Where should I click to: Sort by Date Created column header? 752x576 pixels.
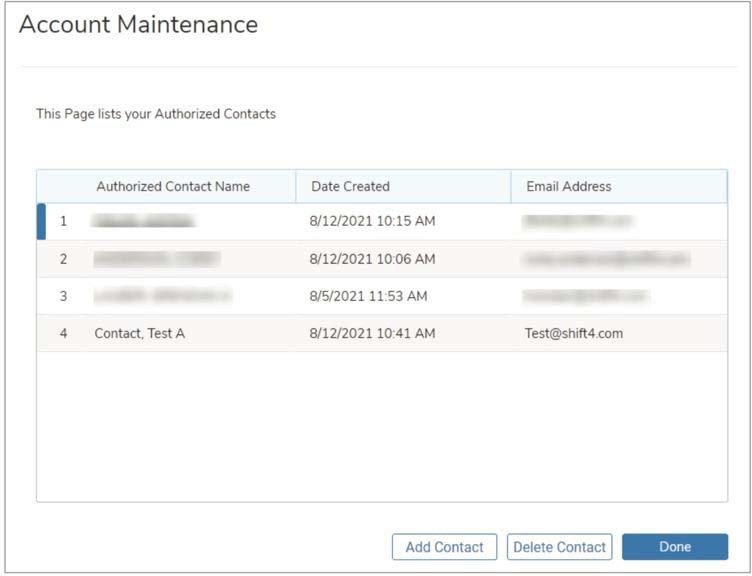point(350,186)
